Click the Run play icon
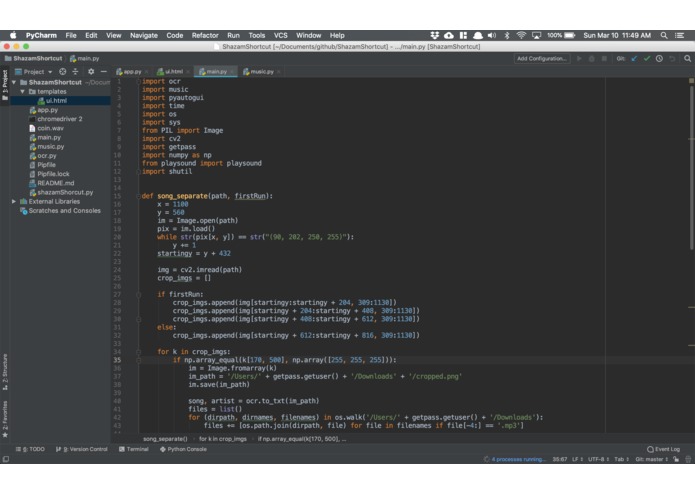 tap(579, 58)
